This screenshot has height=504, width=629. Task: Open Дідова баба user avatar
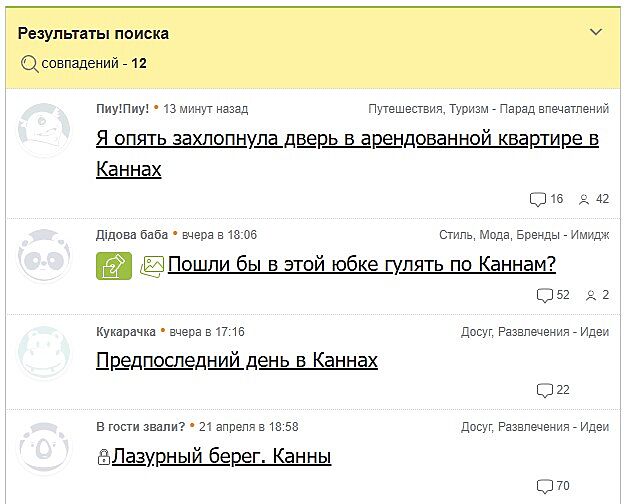tap(44, 257)
